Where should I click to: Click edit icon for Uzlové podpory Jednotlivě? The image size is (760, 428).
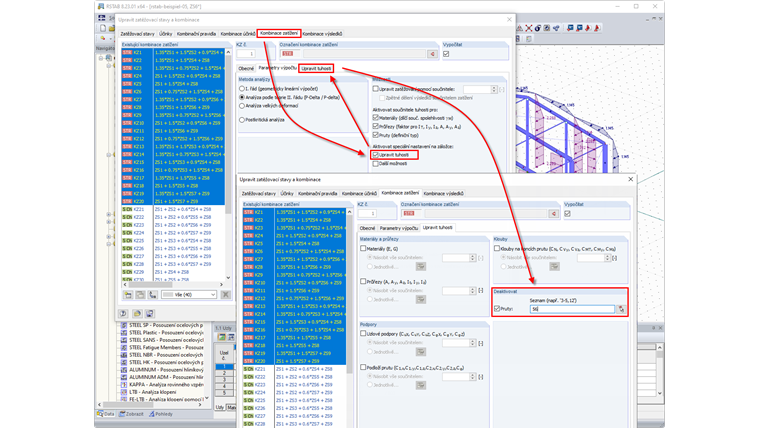click(421, 351)
